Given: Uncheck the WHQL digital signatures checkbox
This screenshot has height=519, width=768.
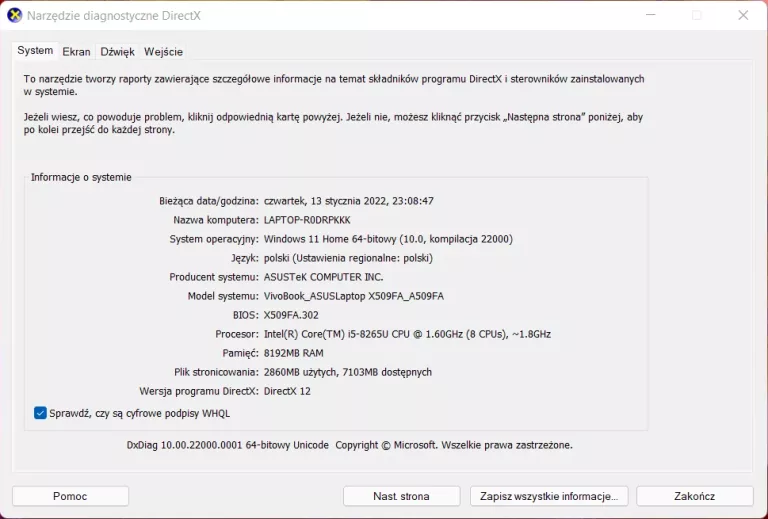Looking at the screenshot, I should coord(40,413).
